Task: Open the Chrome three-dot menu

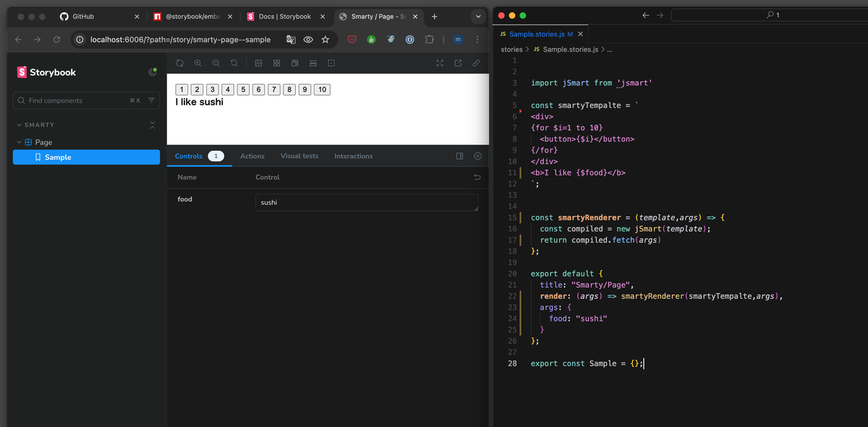Action: tap(477, 40)
